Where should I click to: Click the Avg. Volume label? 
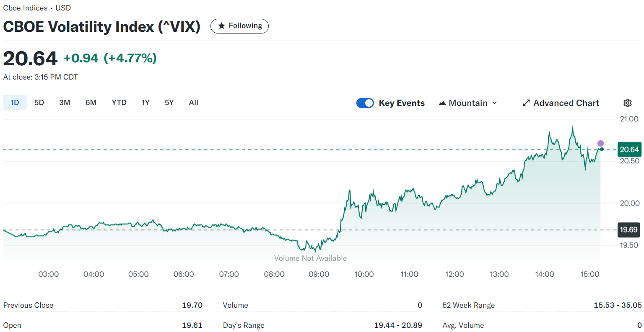pos(463,325)
